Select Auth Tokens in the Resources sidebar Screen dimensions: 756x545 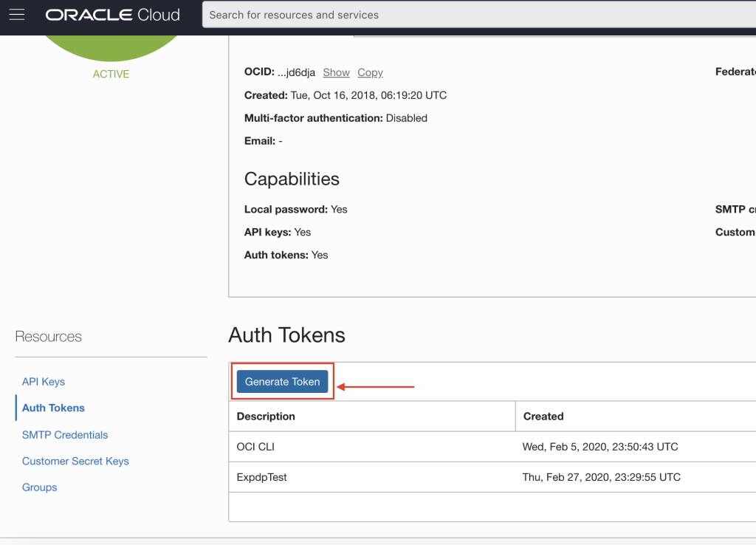tap(52, 408)
